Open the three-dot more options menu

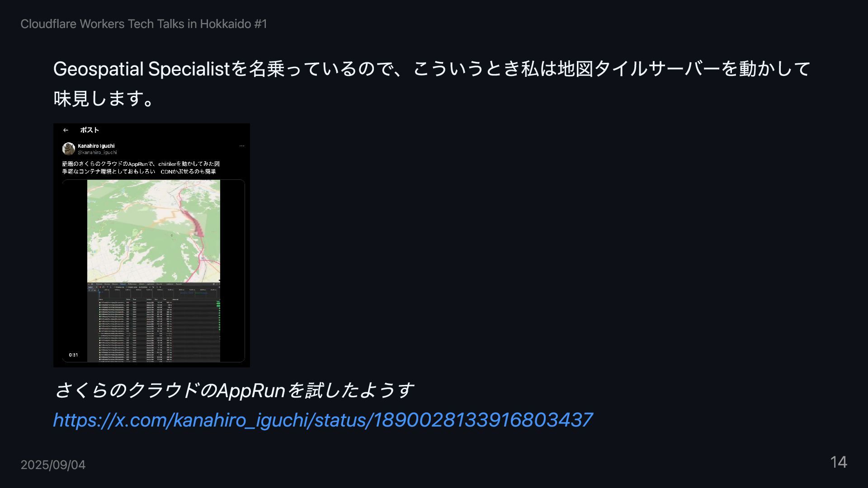(x=242, y=146)
